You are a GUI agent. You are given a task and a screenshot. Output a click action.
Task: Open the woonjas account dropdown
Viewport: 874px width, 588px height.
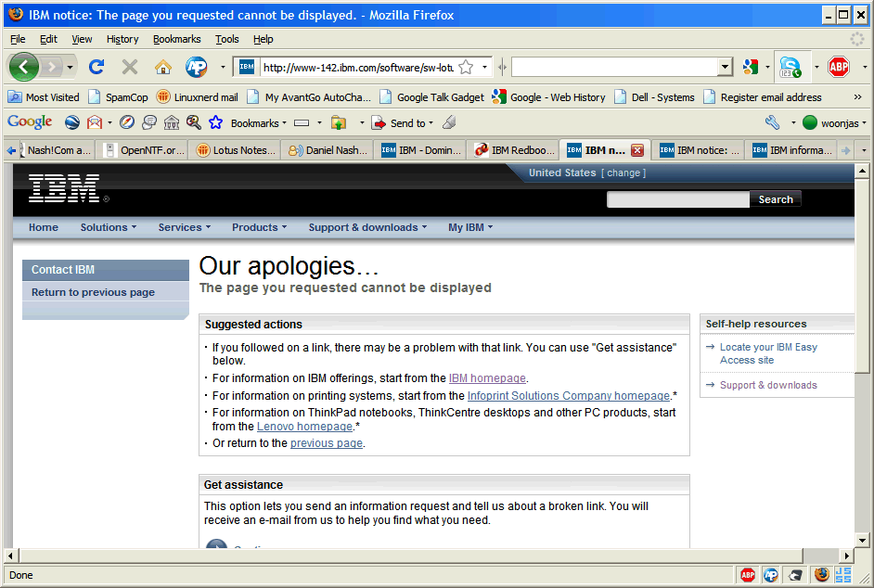(834, 123)
